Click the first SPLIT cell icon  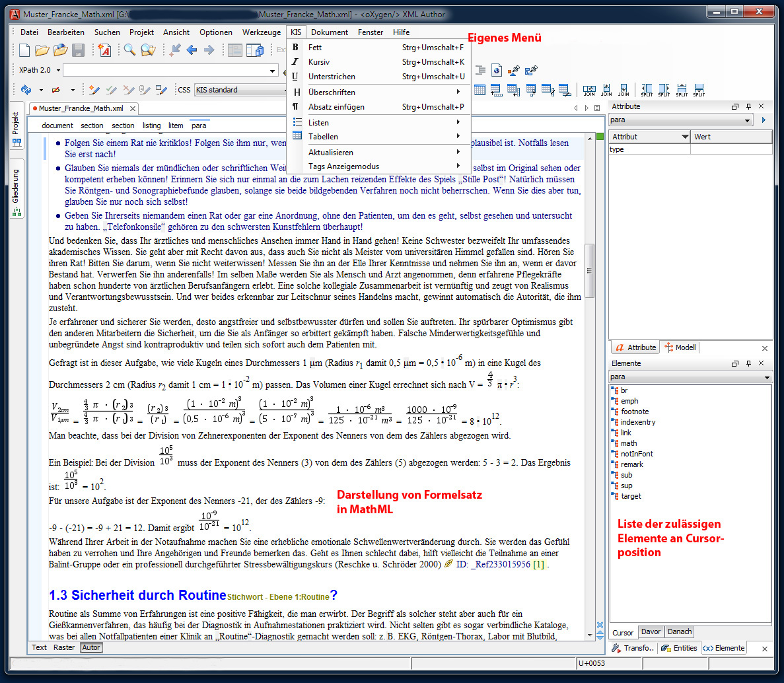point(647,90)
